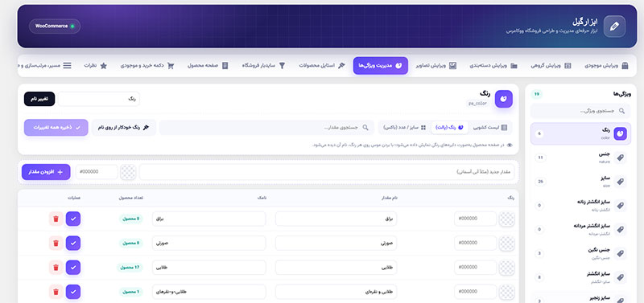Image resolution: width=644 pixels, height=303 pixels.
Task: Delete the طلایی value with the trash icon
Action: coord(56,268)
